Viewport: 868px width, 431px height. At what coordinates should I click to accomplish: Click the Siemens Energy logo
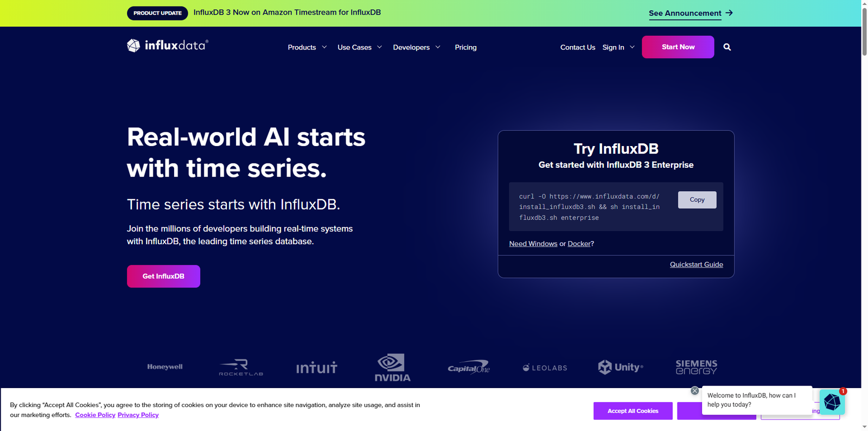697,367
